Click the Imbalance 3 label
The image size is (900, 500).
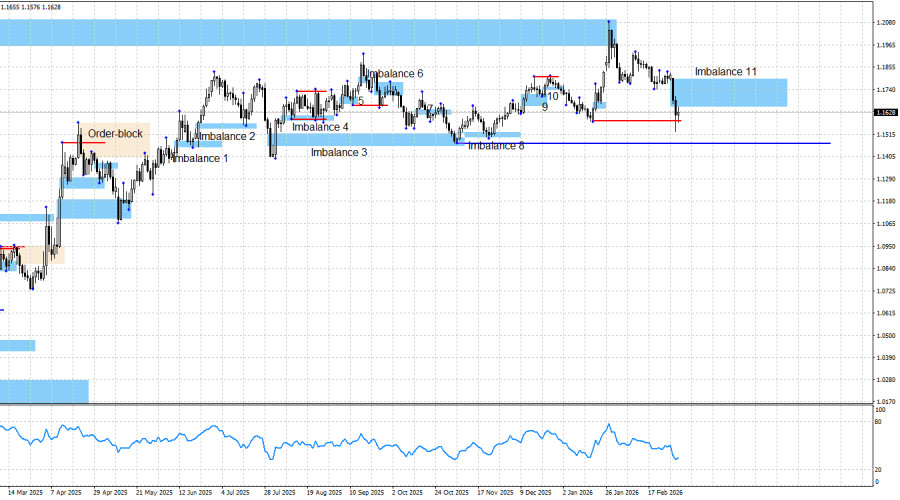(x=339, y=152)
